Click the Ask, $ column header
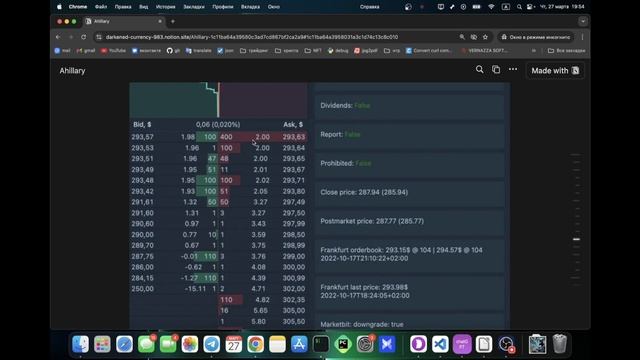Screen dimensions: 640x360 point(293,124)
